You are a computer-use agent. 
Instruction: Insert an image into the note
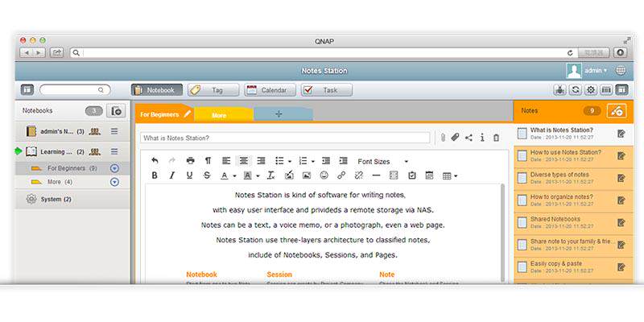[307, 175]
